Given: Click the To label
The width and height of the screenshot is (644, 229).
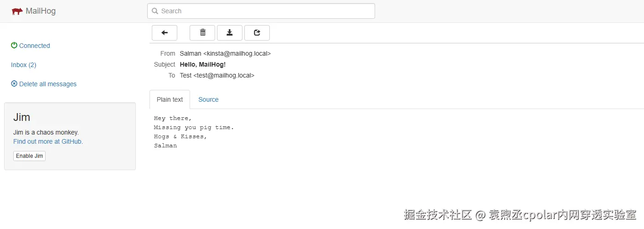Looking at the screenshot, I should point(172,75).
